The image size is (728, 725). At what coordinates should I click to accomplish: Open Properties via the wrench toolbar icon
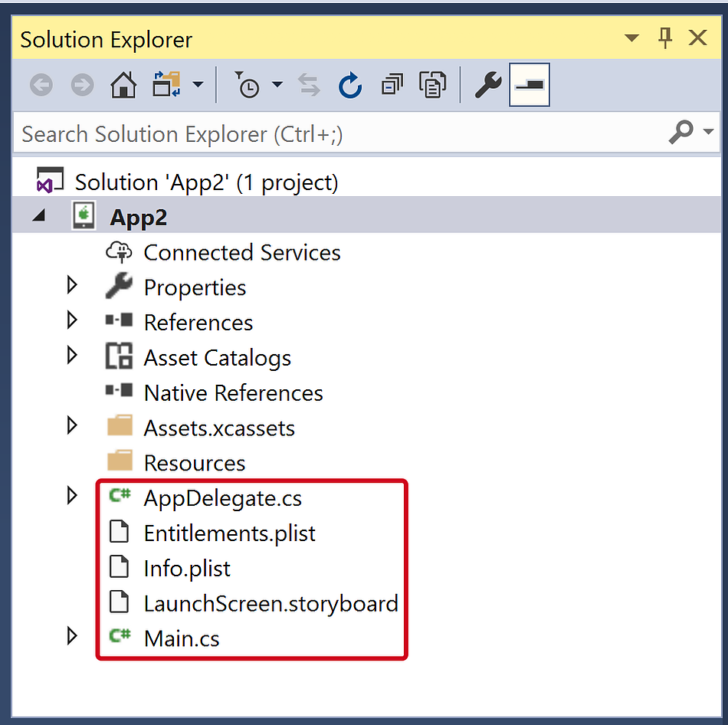pos(487,85)
